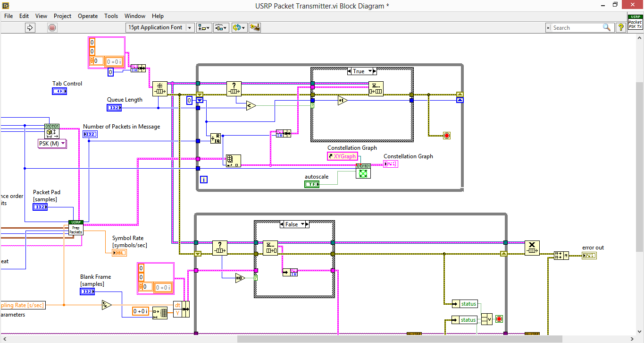Select Get Queue Status node in lower loop

click(x=220, y=248)
